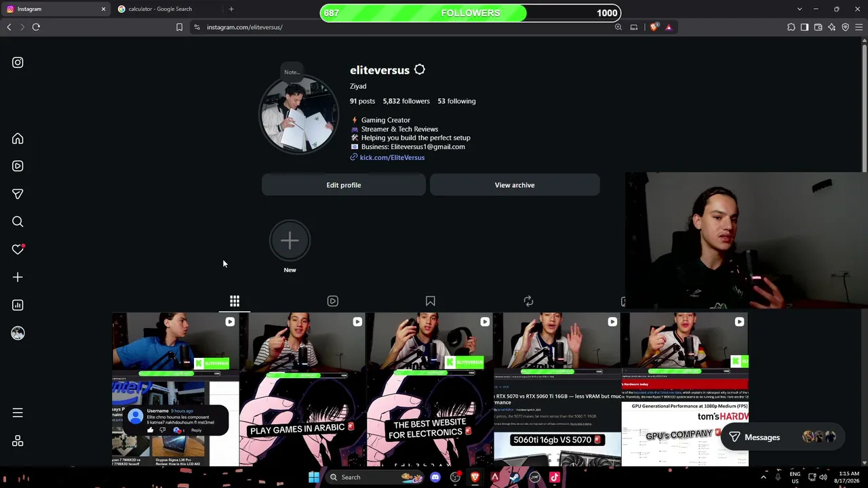
Task: Close the Instagram browser tab
Action: click(x=103, y=9)
